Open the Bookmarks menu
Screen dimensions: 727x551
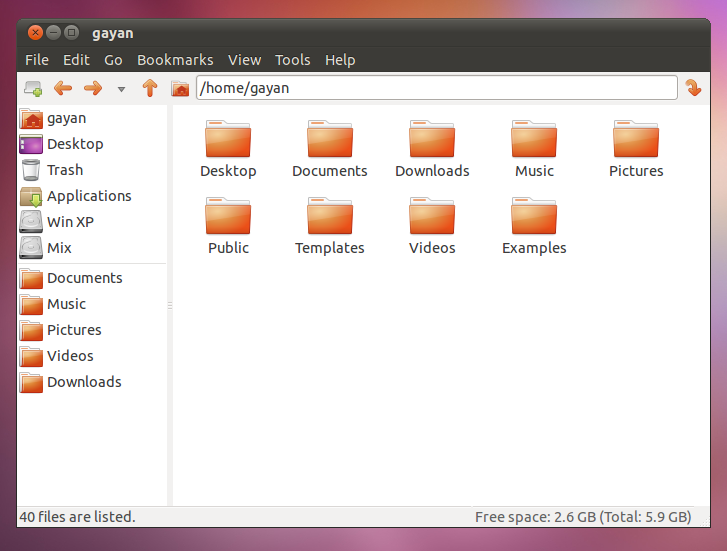coord(175,60)
